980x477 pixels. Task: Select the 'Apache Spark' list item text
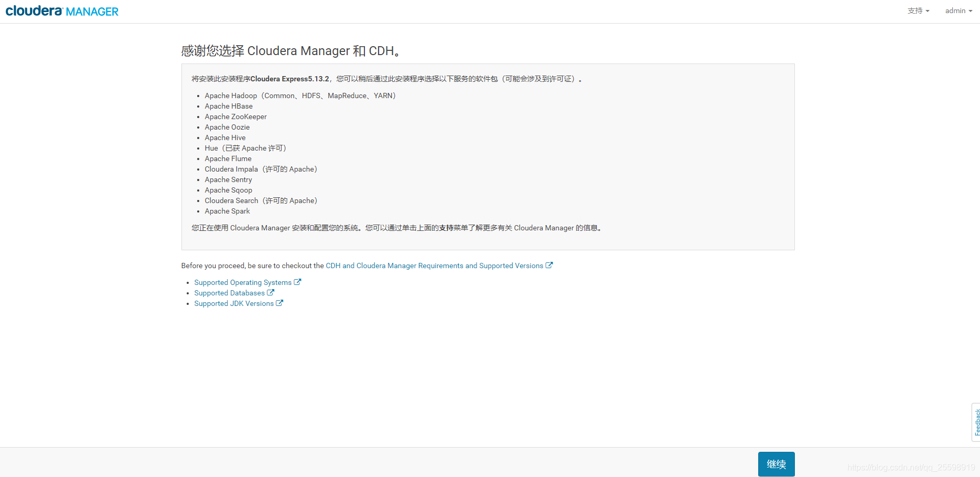[227, 211]
